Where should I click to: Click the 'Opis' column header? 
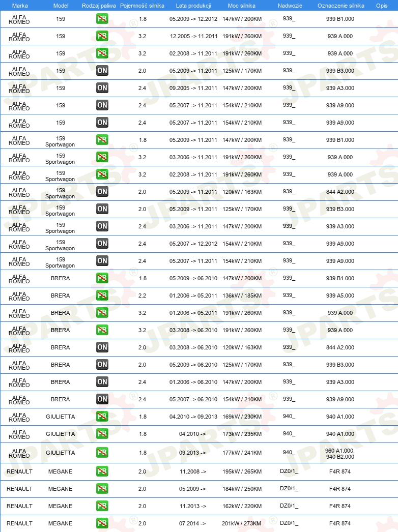[x=382, y=6]
